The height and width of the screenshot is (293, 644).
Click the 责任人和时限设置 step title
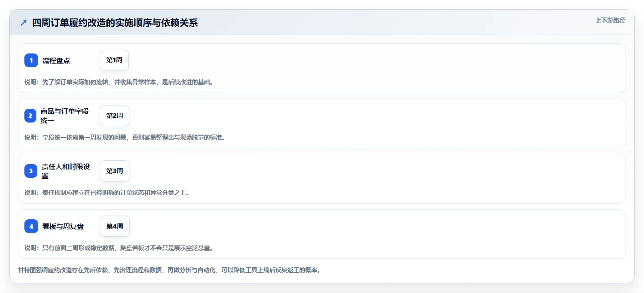(x=65, y=171)
